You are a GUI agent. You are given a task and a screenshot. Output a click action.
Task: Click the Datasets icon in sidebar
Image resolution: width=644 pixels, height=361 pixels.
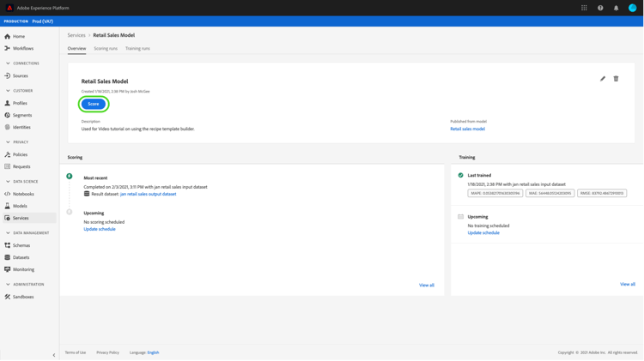pyautogui.click(x=7, y=257)
